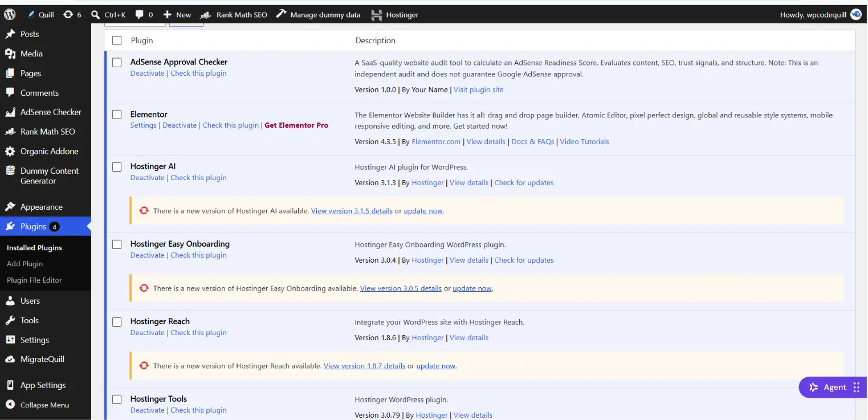Click the Get Elementor Pro link
The image size is (868, 420).
tap(296, 125)
